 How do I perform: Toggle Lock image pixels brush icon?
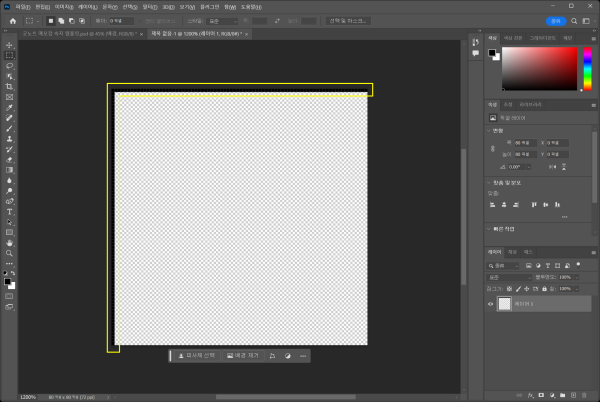pyautogui.click(x=518, y=289)
